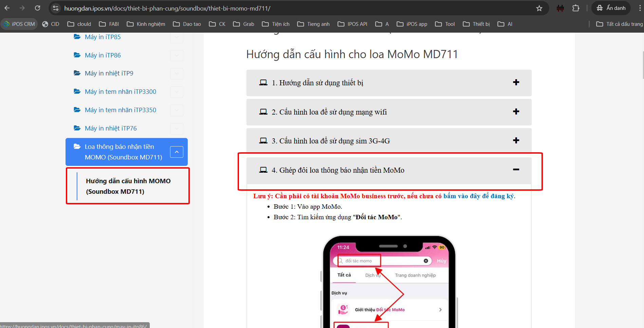This screenshot has height=328, width=644.
Task: Open the Máy in nhiệt iTP76 sidebar item
Action: [111, 128]
